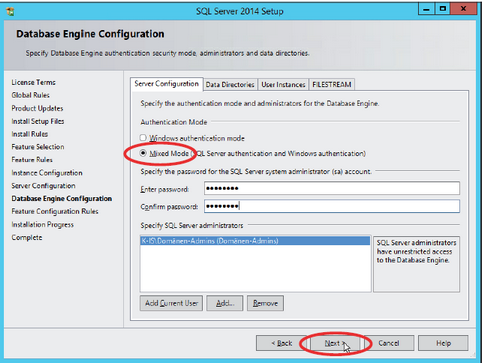Click Install Setup Files step

38,121
